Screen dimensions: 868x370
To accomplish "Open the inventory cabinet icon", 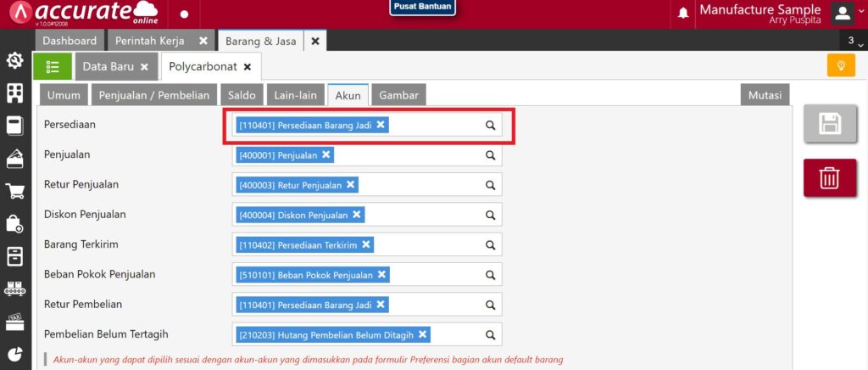I will (x=15, y=256).
